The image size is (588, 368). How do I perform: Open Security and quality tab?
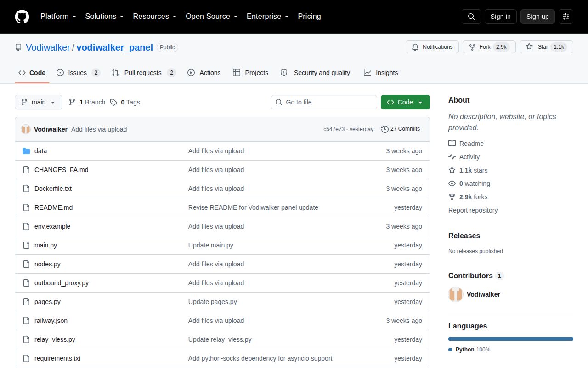click(x=315, y=73)
